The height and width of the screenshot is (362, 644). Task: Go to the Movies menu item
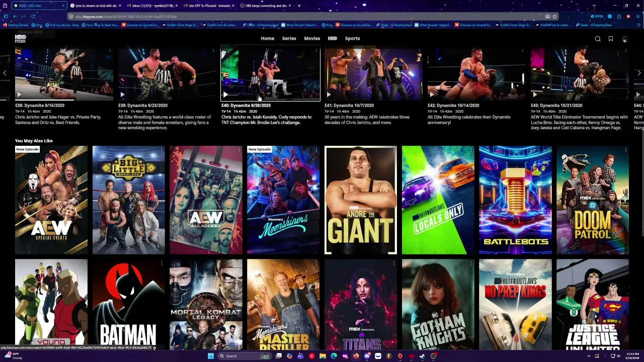pos(312,38)
